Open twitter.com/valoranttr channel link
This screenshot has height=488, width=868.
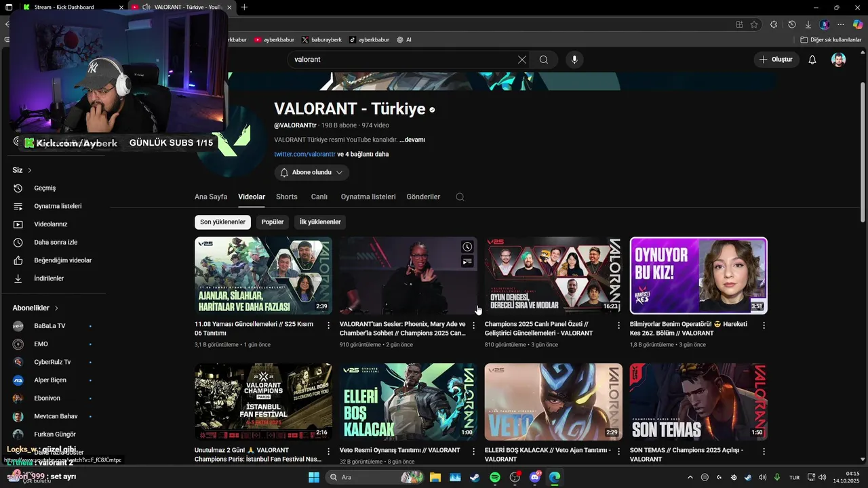click(x=304, y=155)
